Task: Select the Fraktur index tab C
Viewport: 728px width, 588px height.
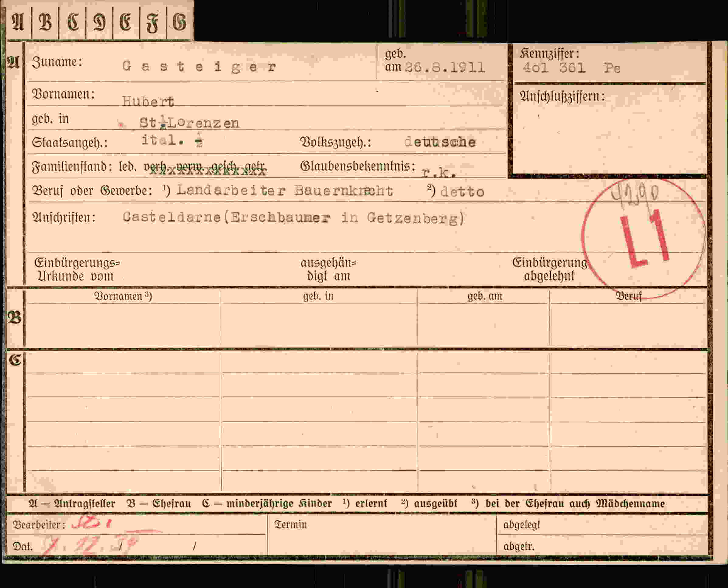Action: 72,22
